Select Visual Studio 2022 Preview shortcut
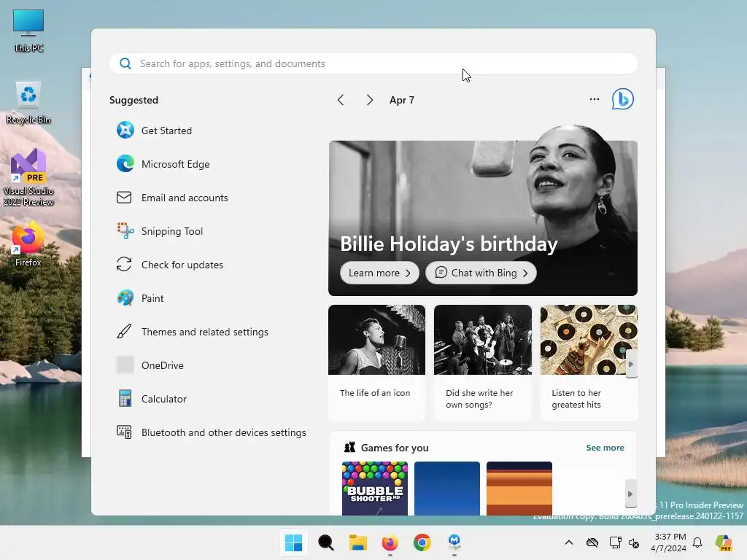747x560 pixels. [28, 177]
